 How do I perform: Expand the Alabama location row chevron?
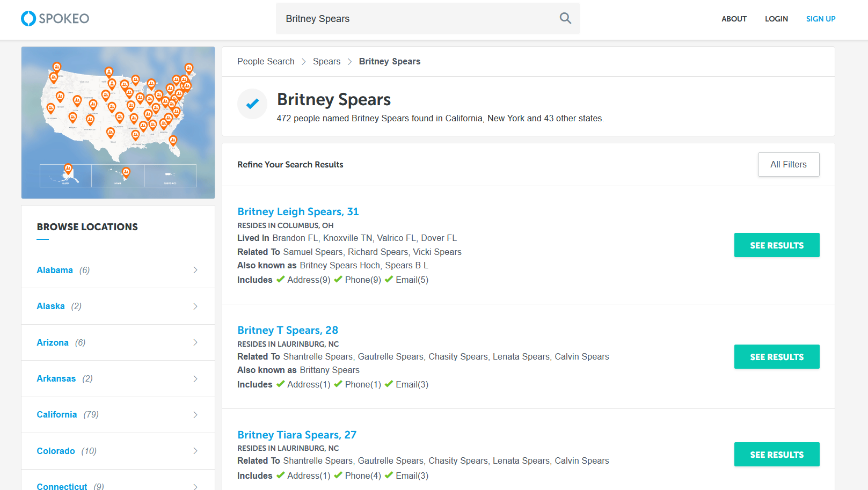click(x=195, y=270)
